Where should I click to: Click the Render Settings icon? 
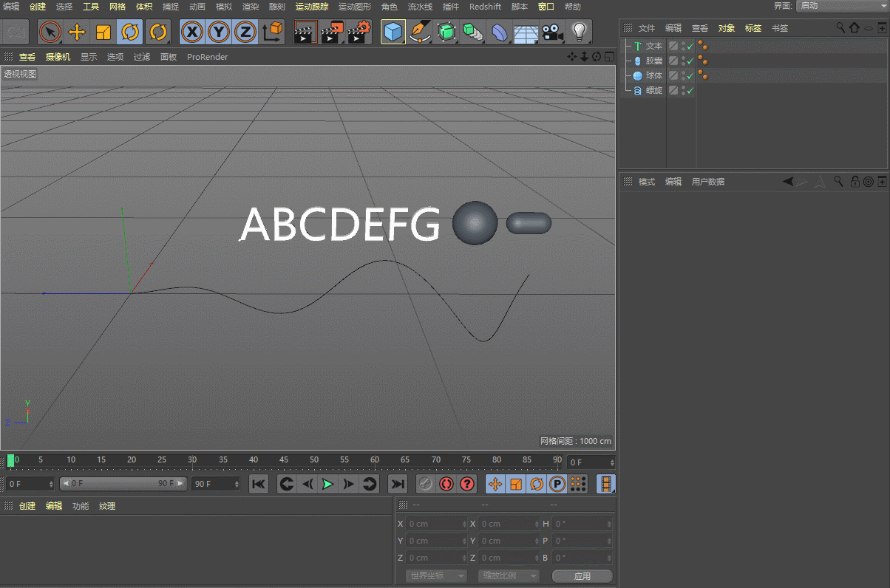click(x=360, y=32)
